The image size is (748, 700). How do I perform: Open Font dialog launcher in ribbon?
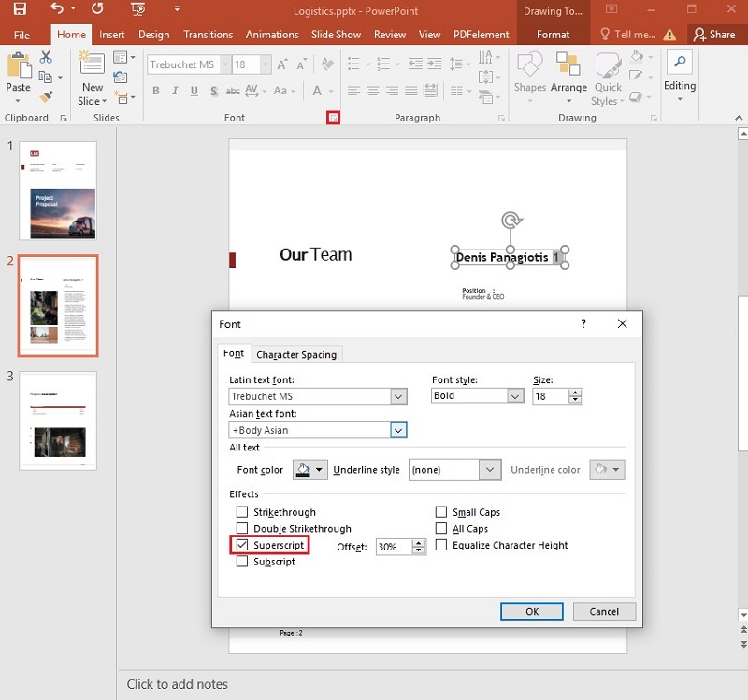click(333, 118)
